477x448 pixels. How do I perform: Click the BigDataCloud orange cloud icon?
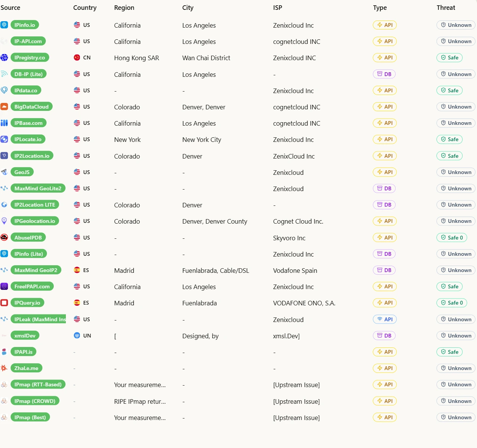(x=4, y=107)
